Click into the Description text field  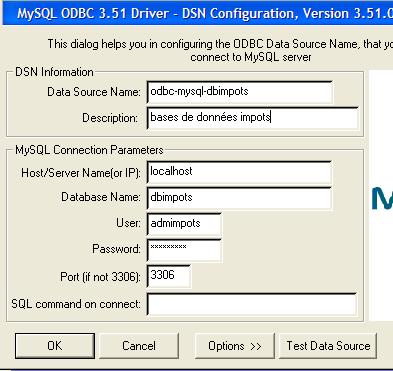(253, 118)
